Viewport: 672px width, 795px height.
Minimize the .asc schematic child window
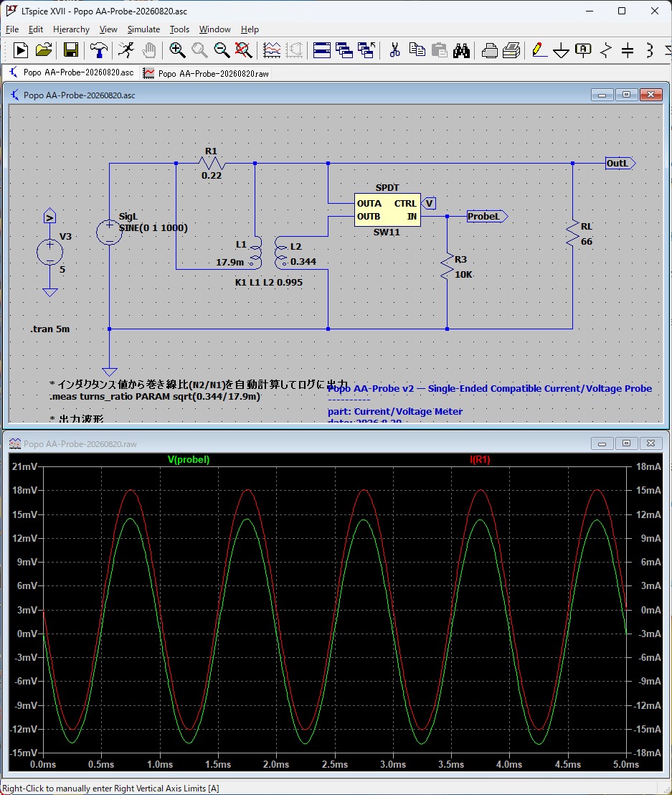click(602, 95)
